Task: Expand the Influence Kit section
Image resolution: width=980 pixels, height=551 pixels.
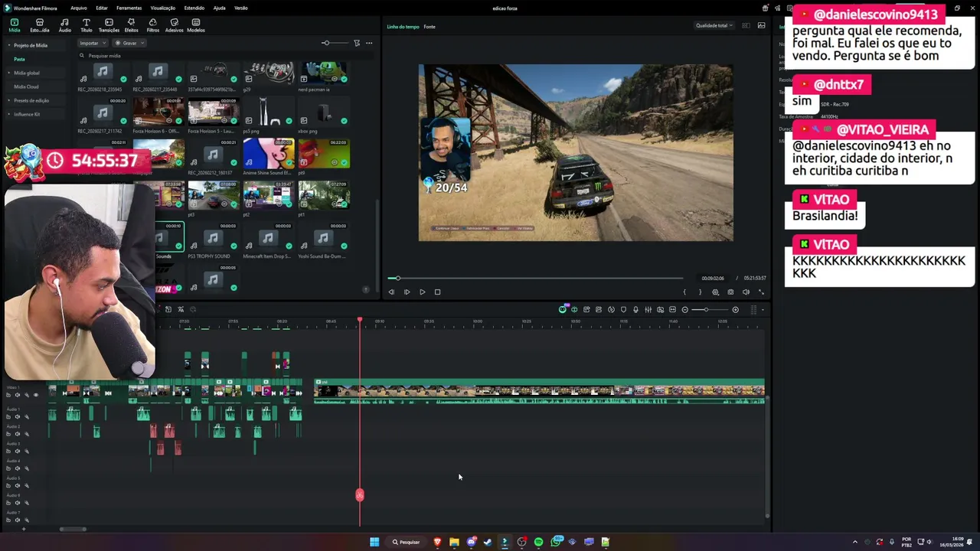Action: [10, 114]
